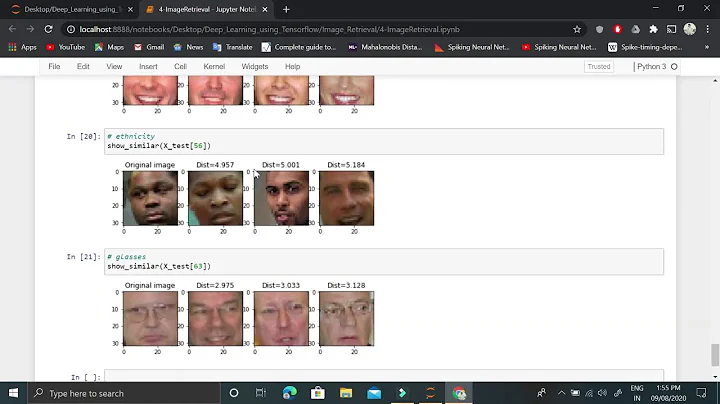Image resolution: width=720 pixels, height=404 pixels.
Task: Click the ethnicity code cell In [20]
Action: pyautogui.click(x=384, y=141)
